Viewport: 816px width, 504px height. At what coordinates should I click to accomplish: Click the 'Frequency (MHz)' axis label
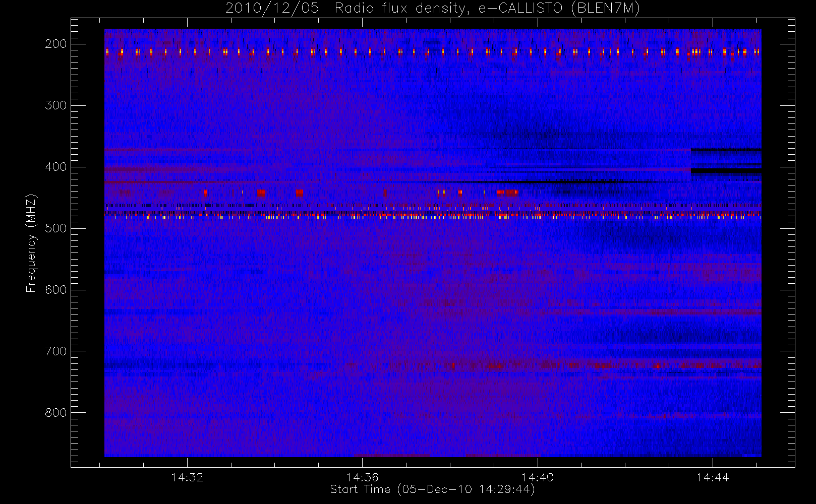click(31, 243)
